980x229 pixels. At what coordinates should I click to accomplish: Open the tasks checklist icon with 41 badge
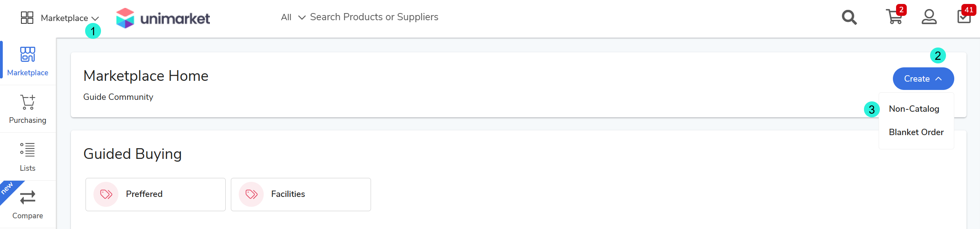964,17
